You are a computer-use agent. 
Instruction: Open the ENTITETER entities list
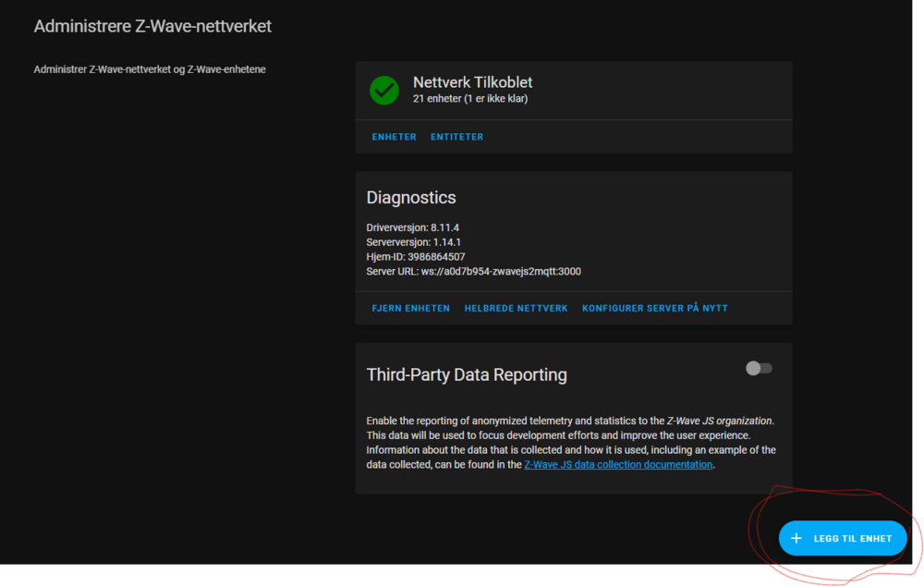pyautogui.click(x=456, y=137)
